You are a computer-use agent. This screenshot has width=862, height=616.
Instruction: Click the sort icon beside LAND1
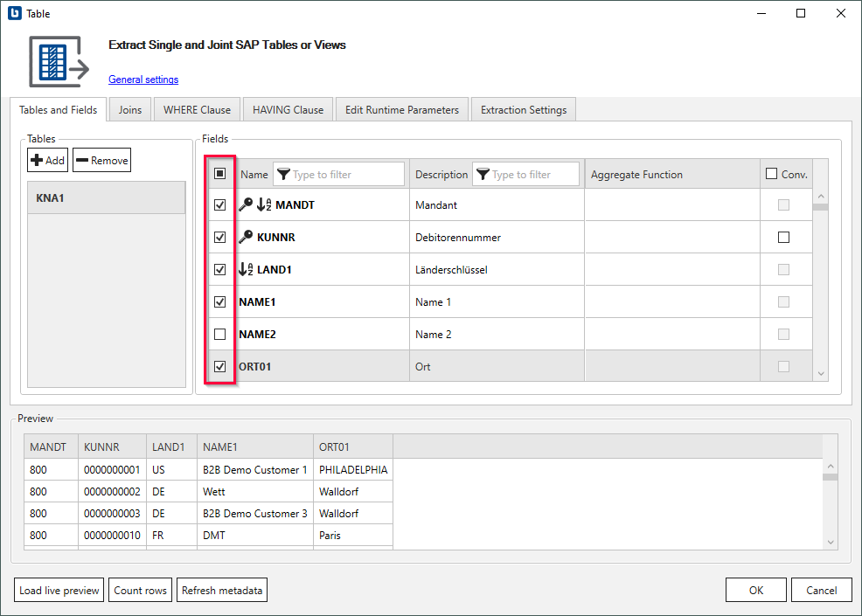246,269
